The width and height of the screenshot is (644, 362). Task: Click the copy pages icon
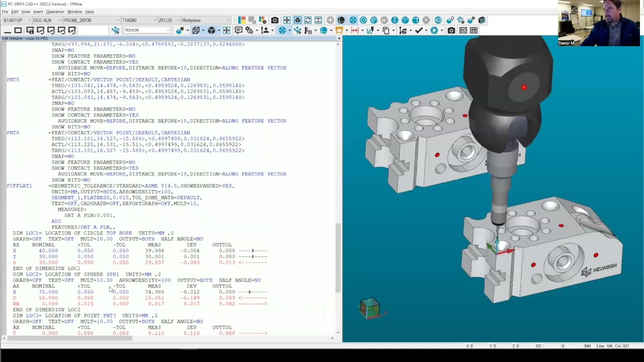pyautogui.click(x=386, y=30)
